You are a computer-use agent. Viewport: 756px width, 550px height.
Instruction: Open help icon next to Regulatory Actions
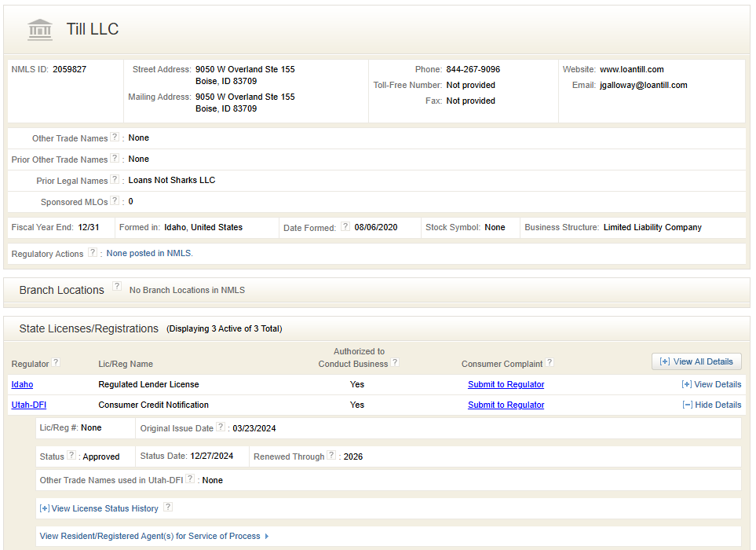pyautogui.click(x=93, y=252)
